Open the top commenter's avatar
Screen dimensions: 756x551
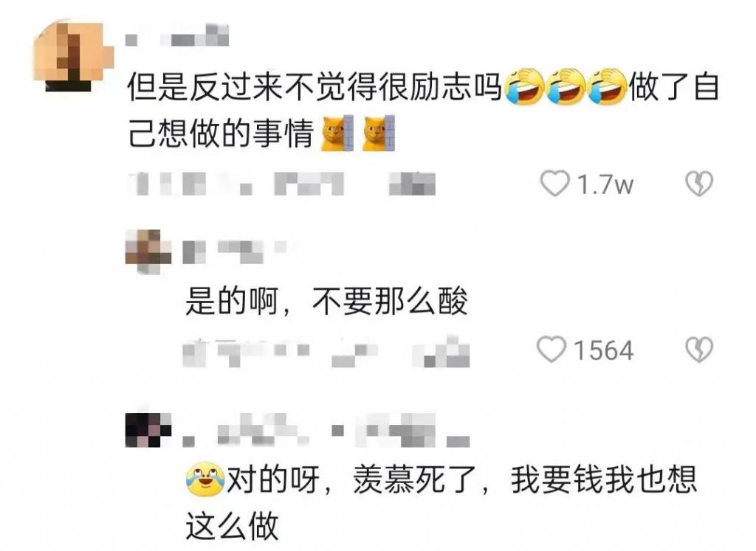[x=72, y=55]
